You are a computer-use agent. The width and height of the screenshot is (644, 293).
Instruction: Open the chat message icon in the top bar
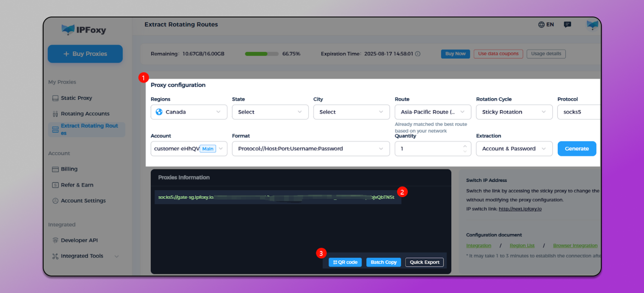(567, 24)
